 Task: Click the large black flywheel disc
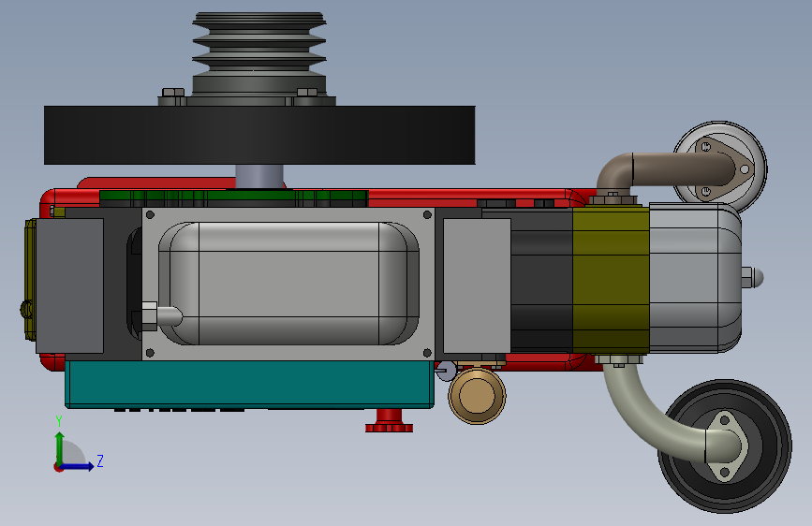pyautogui.click(x=259, y=135)
